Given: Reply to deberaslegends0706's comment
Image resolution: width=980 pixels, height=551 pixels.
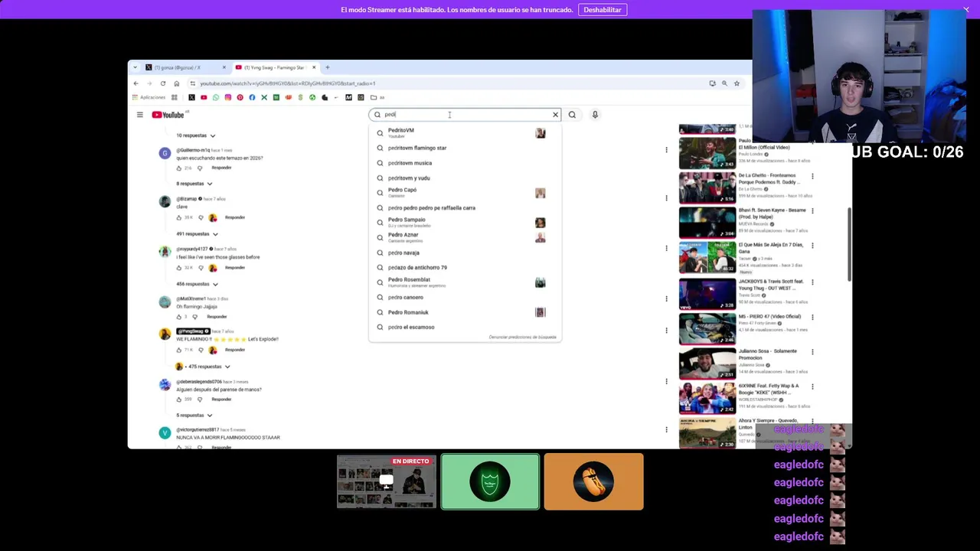Looking at the screenshot, I should click(x=221, y=399).
